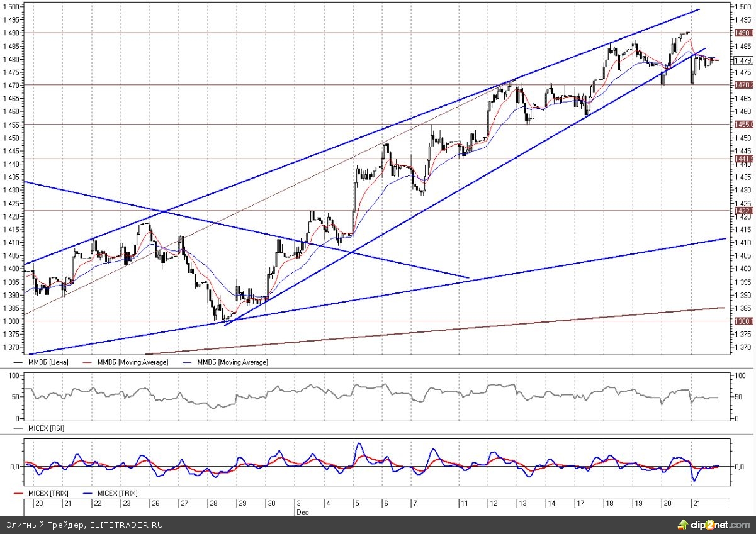This screenshot has width=756, height=534.
Task: Click the 1490.1 price level tag
Action: 743,33
